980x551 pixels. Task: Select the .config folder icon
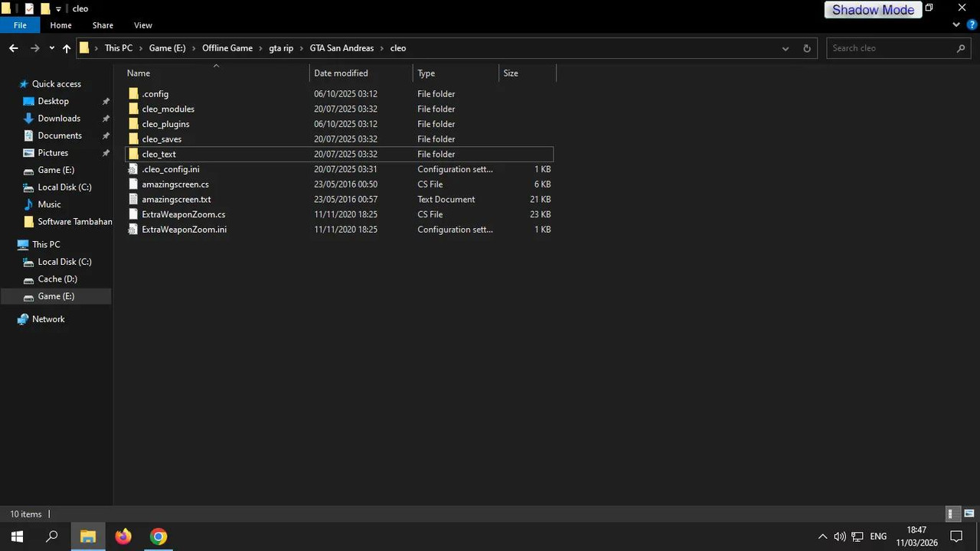tap(134, 94)
